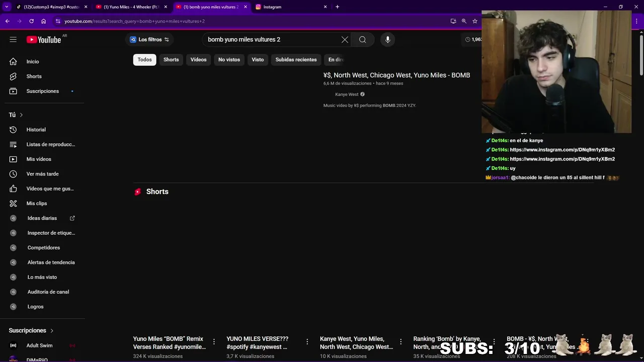This screenshot has height=362, width=644.
Task: Open options for Ranking 'Bomb' short
Action: click(x=494, y=342)
